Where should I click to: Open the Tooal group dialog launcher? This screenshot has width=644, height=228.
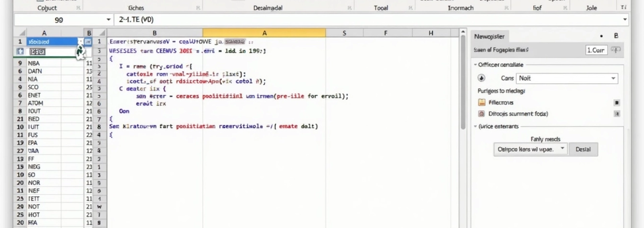pos(410,8)
